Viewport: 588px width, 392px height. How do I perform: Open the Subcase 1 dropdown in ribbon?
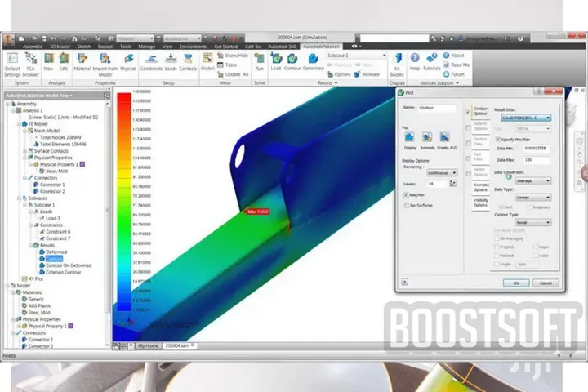click(x=356, y=56)
